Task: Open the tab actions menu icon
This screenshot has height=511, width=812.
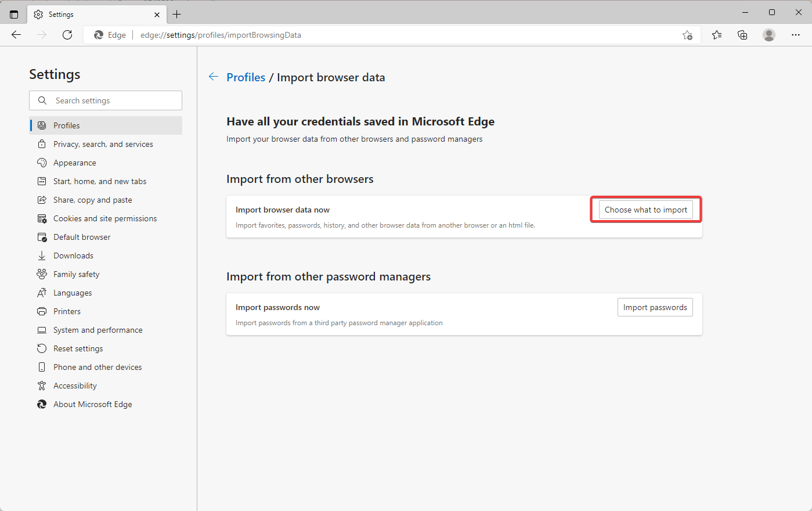Action: [14, 14]
